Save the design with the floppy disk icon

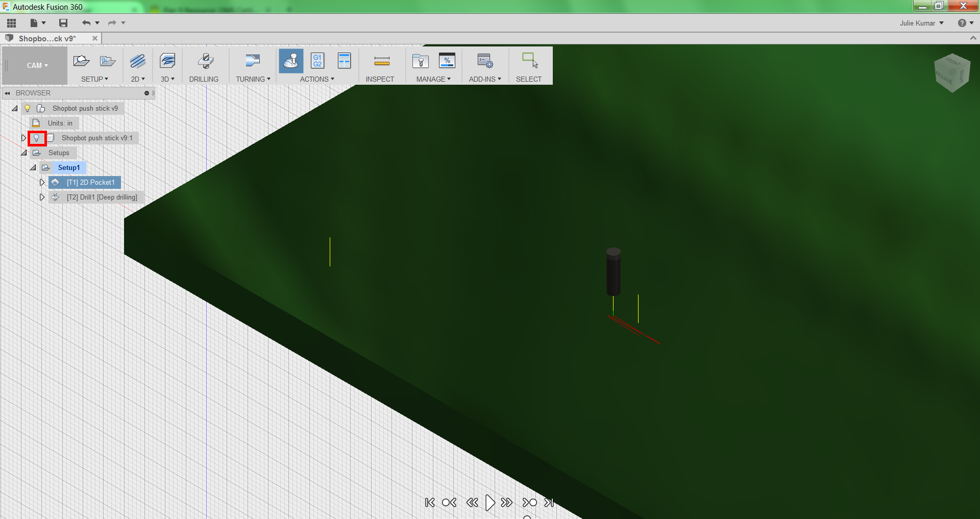click(x=63, y=23)
